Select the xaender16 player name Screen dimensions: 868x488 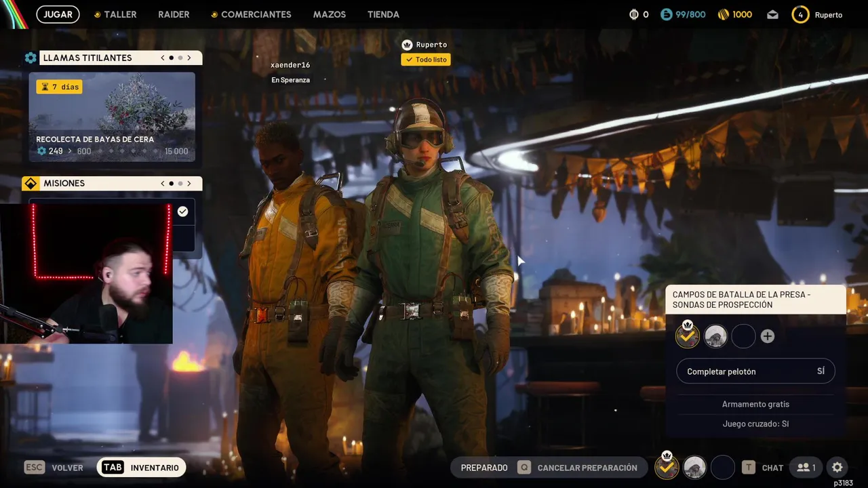click(290, 65)
